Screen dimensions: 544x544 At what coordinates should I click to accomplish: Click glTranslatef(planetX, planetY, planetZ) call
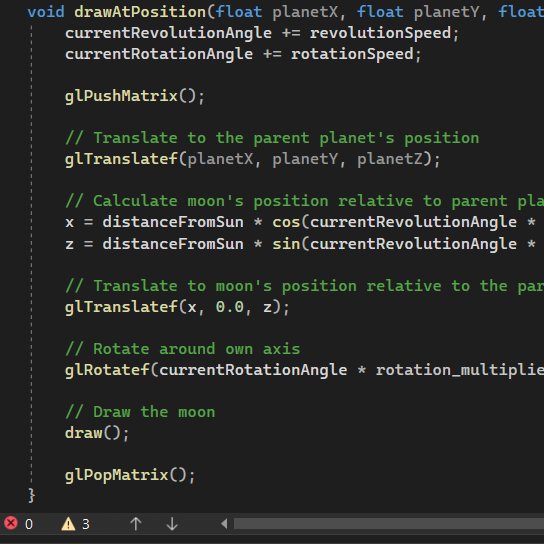[253, 159]
